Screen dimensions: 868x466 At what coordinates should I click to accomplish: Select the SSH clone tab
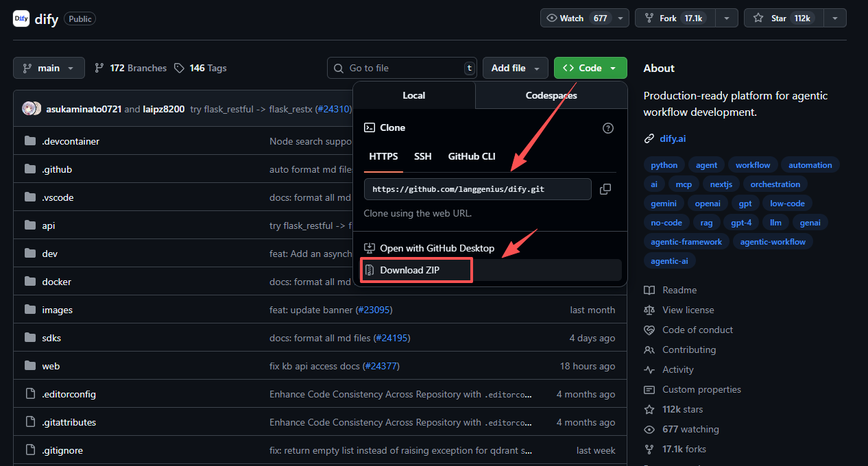click(423, 156)
